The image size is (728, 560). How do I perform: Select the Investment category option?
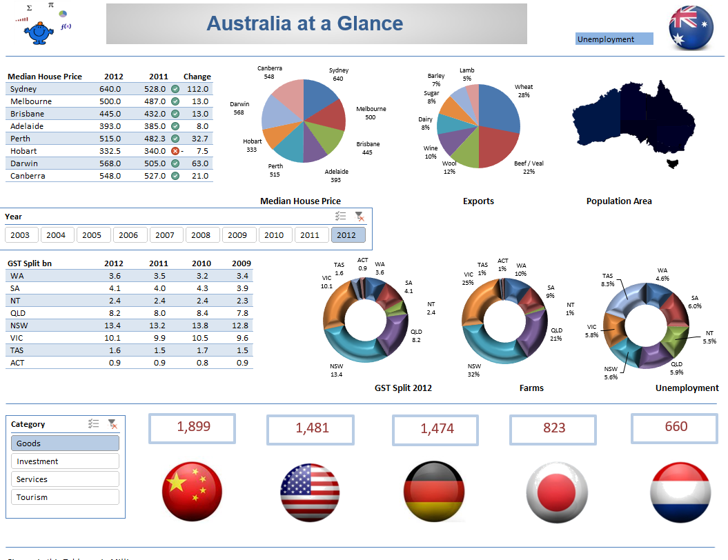64,461
